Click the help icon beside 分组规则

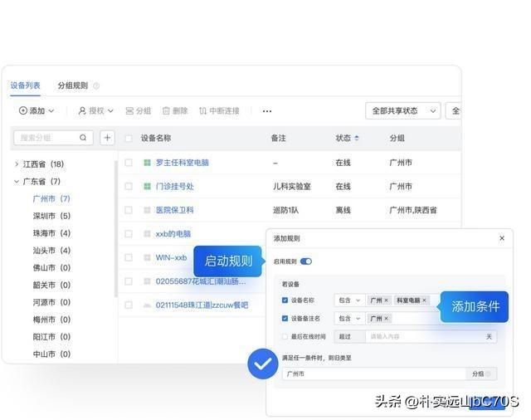96,85
